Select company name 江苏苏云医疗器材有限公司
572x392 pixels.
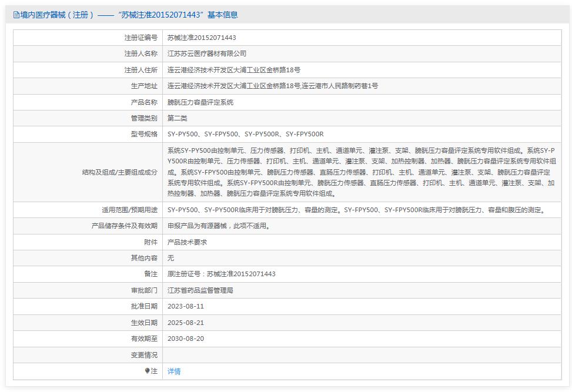[207, 53]
